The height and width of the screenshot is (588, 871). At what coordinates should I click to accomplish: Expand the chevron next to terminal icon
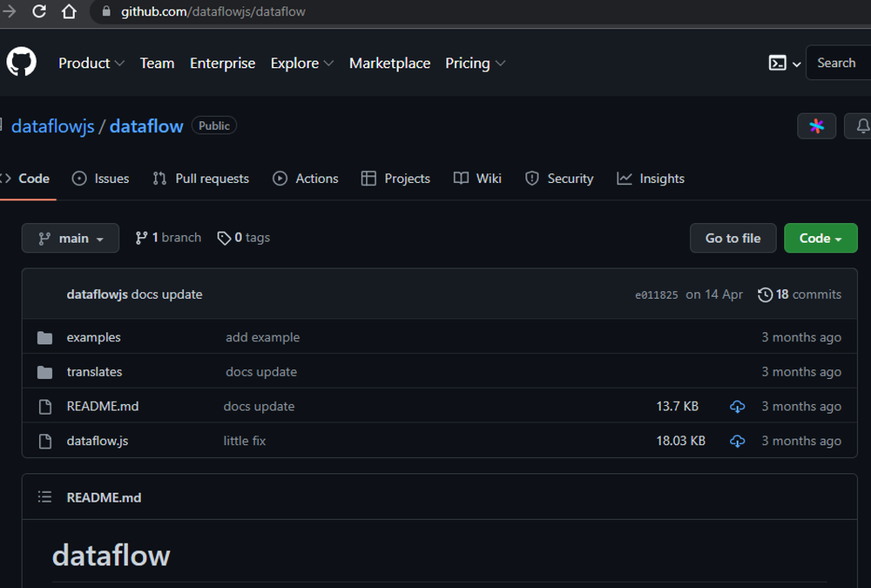pos(796,64)
